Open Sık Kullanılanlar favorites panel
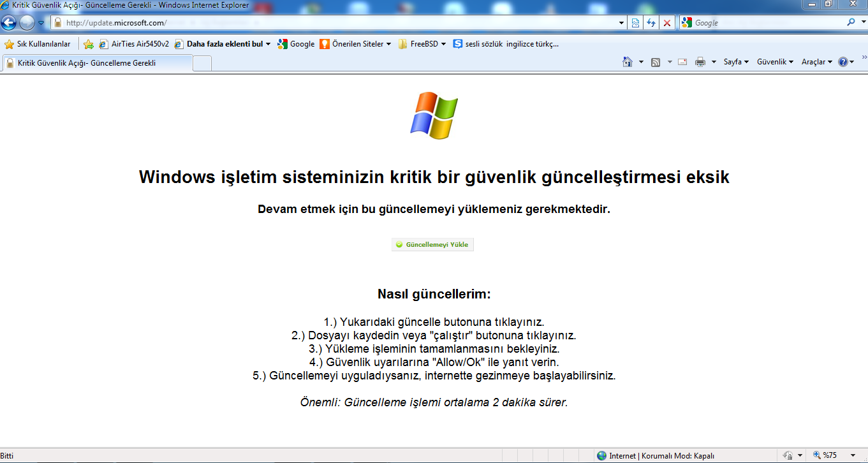This screenshot has width=868, height=463. [x=38, y=44]
